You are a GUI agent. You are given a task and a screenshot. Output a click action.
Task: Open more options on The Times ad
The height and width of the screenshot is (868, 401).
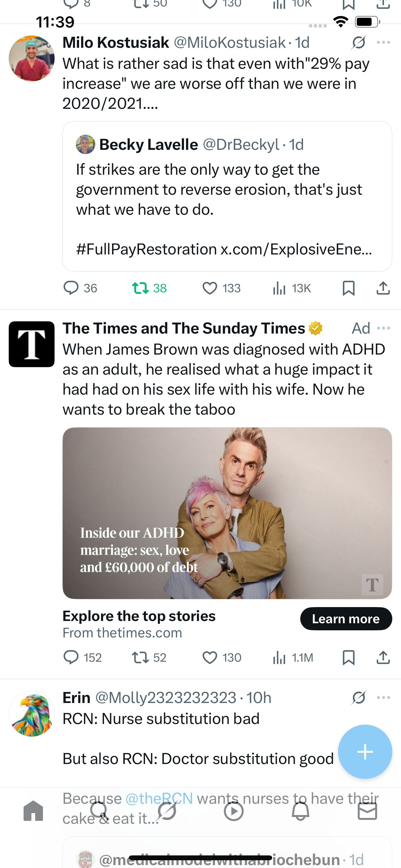coord(384,328)
